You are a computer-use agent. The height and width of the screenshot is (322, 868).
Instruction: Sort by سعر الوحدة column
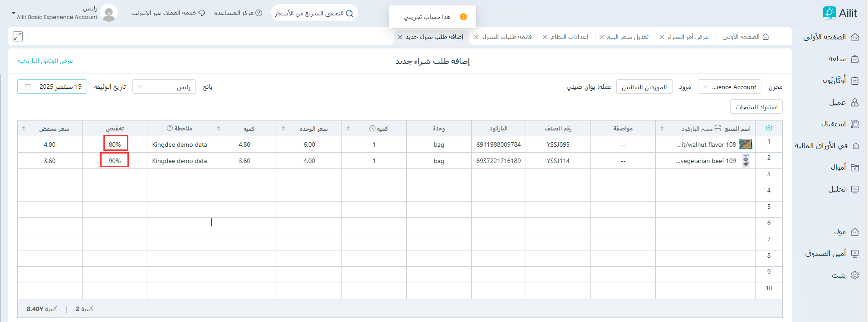[x=283, y=129]
